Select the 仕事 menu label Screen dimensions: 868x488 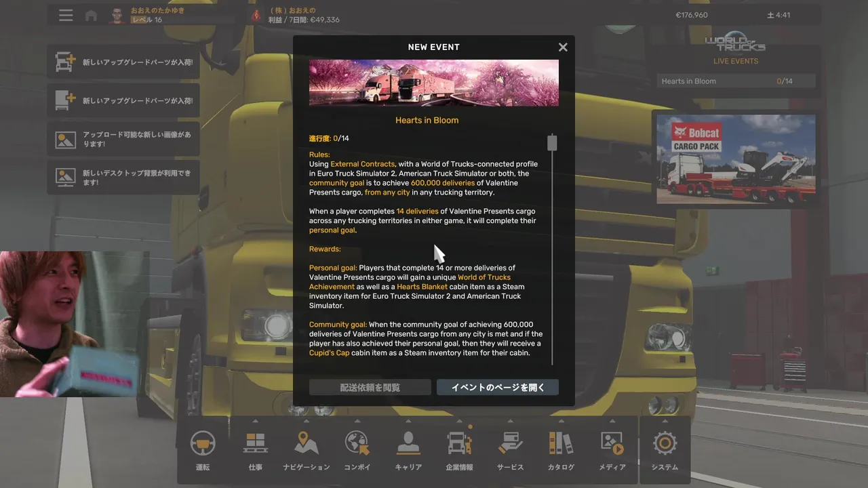[x=255, y=467]
